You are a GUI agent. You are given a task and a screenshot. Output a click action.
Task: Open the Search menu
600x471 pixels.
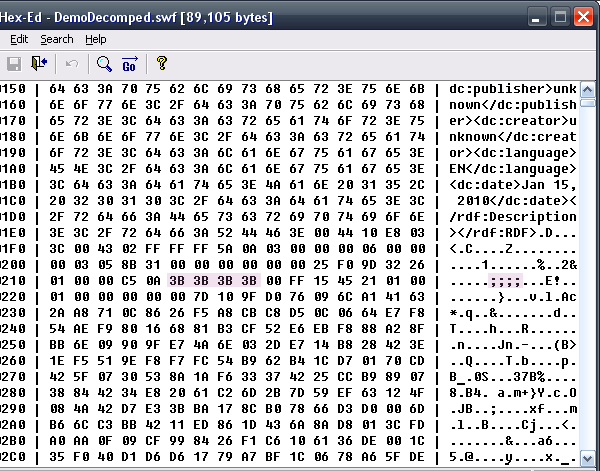click(57, 39)
